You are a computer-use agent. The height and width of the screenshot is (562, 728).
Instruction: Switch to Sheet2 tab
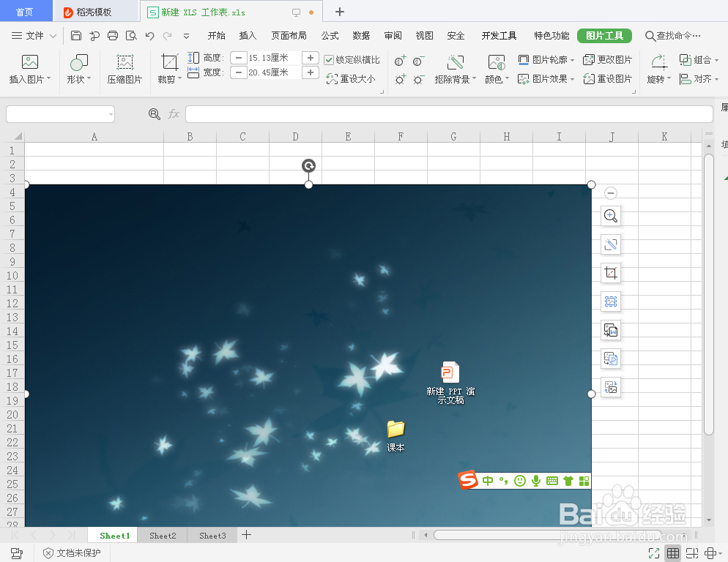click(163, 536)
